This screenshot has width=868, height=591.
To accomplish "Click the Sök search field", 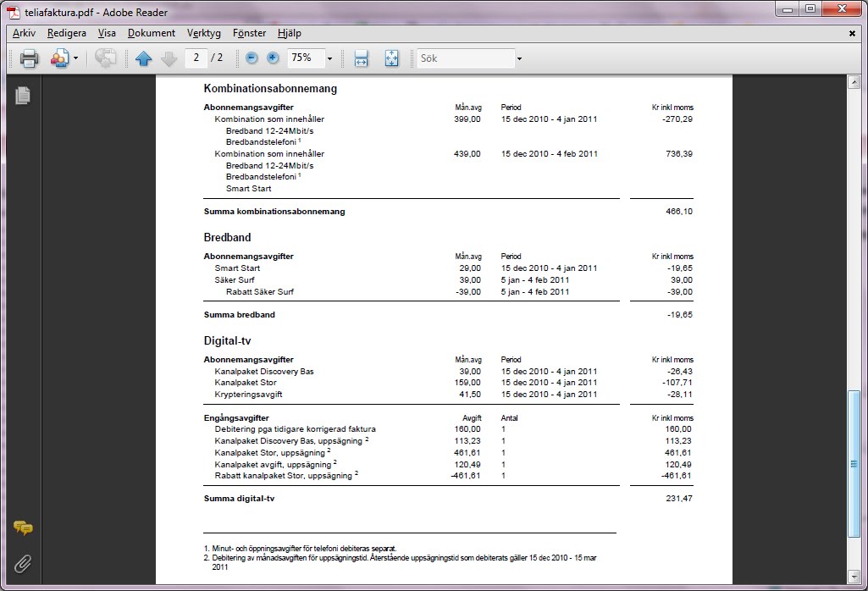I will tap(466, 58).
